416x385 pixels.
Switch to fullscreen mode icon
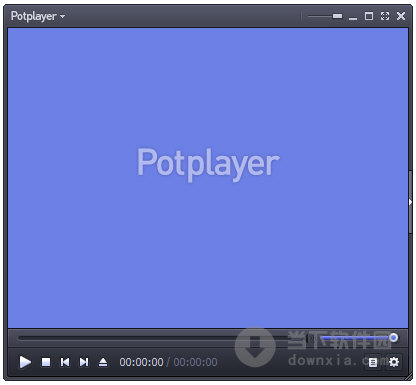(385, 16)
